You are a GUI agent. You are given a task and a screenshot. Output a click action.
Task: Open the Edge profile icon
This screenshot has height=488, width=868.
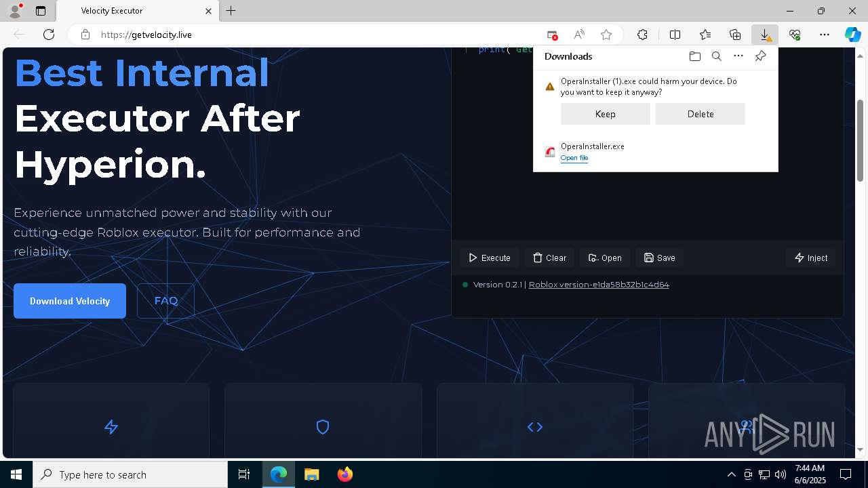[14, 11]
